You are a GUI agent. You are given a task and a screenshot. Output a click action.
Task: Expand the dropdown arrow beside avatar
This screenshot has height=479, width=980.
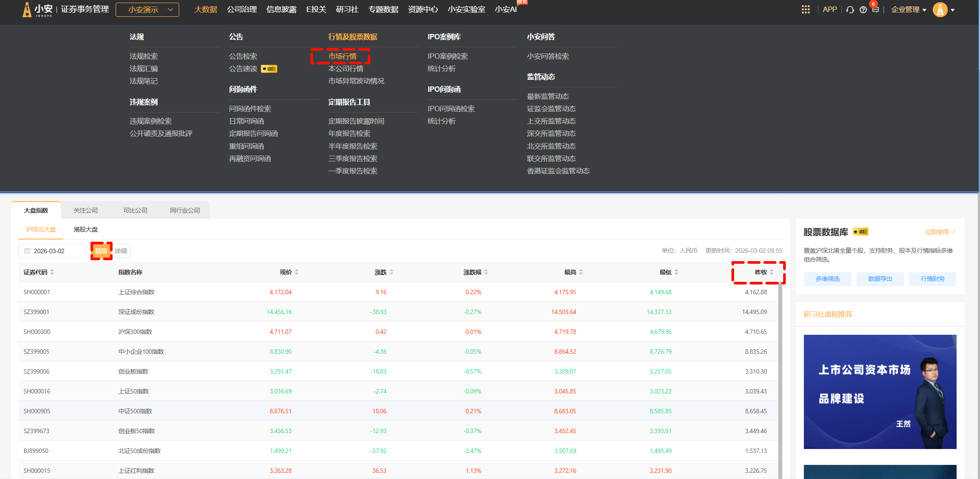click(x=953, y=10)
